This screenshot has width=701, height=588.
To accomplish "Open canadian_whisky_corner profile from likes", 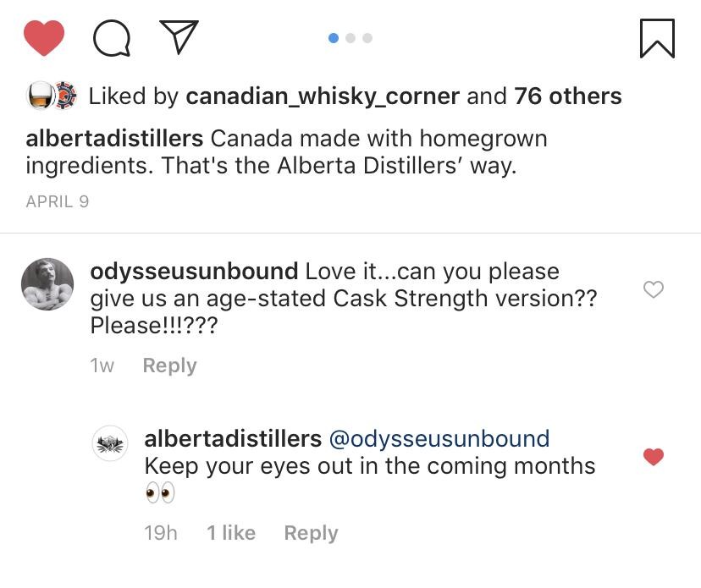I will coord(323,96).
